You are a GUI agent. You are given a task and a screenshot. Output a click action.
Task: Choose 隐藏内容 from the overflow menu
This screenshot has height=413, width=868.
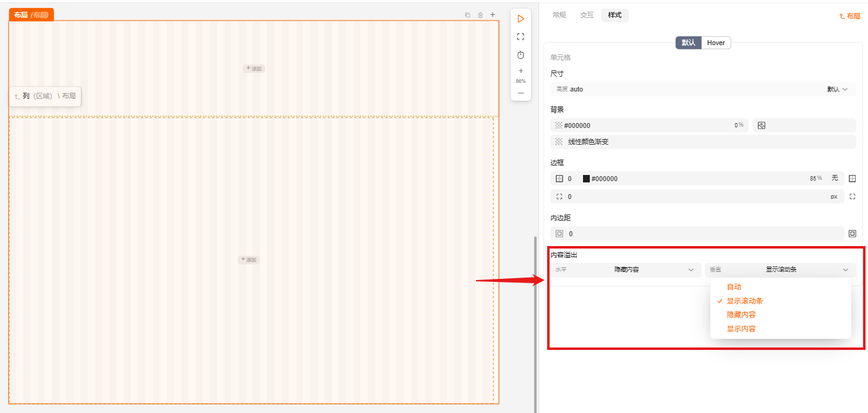[x=741, y=315]
